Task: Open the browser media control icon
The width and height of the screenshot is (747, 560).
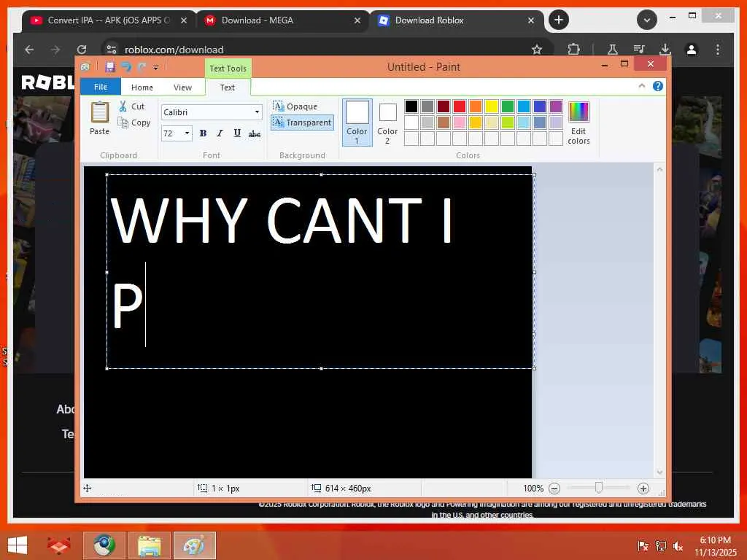Action: point(639,49)
